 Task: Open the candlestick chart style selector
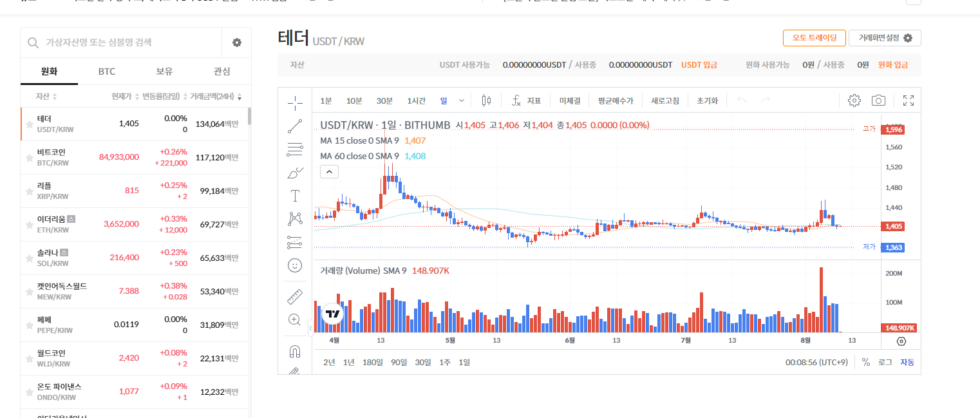(x=486, y=100)
